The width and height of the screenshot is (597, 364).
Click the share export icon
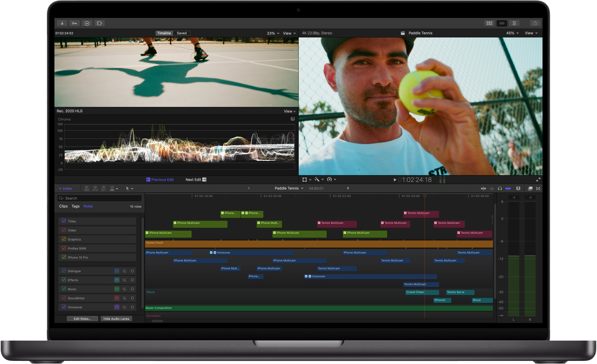tap(535, 23)
